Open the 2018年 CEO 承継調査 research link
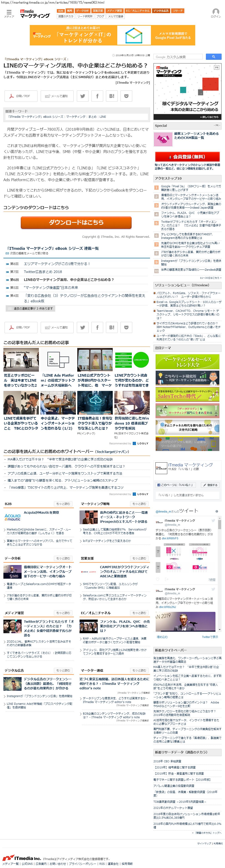This screenshot has height=868, width=225. click(167, 761)
